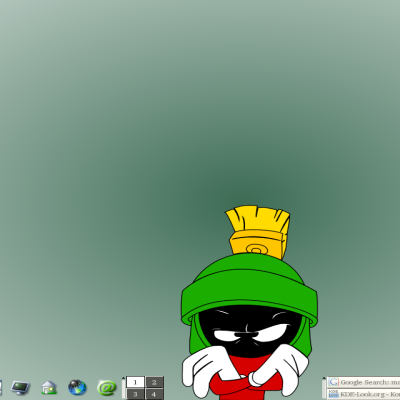Switch to virtual desktop 4
This screenshot has width=400, height=400.
click(154, 394)
